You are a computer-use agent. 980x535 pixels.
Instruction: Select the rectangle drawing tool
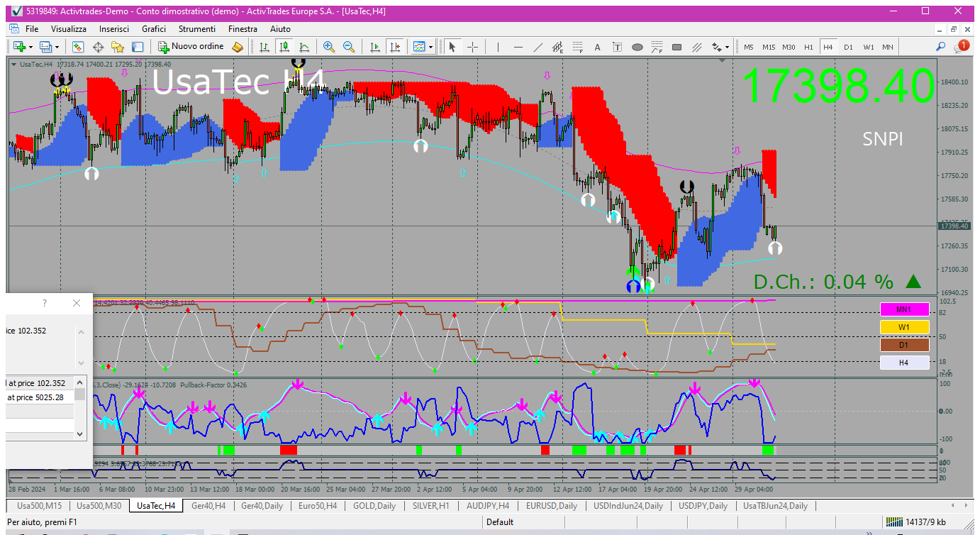pyautogui.click(x=676, y=47)
